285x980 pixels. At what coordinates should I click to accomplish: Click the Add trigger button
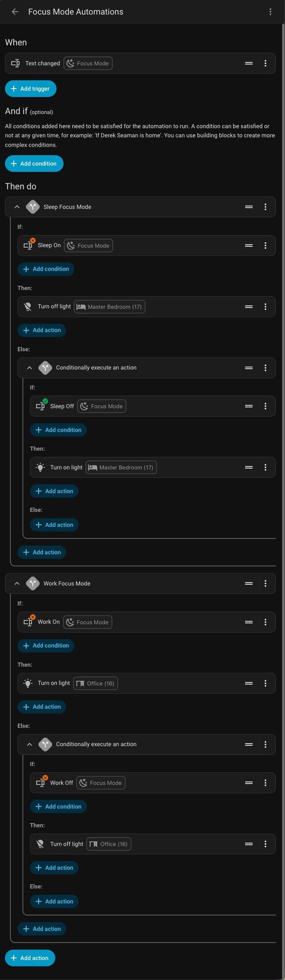(x=31, y=89)
